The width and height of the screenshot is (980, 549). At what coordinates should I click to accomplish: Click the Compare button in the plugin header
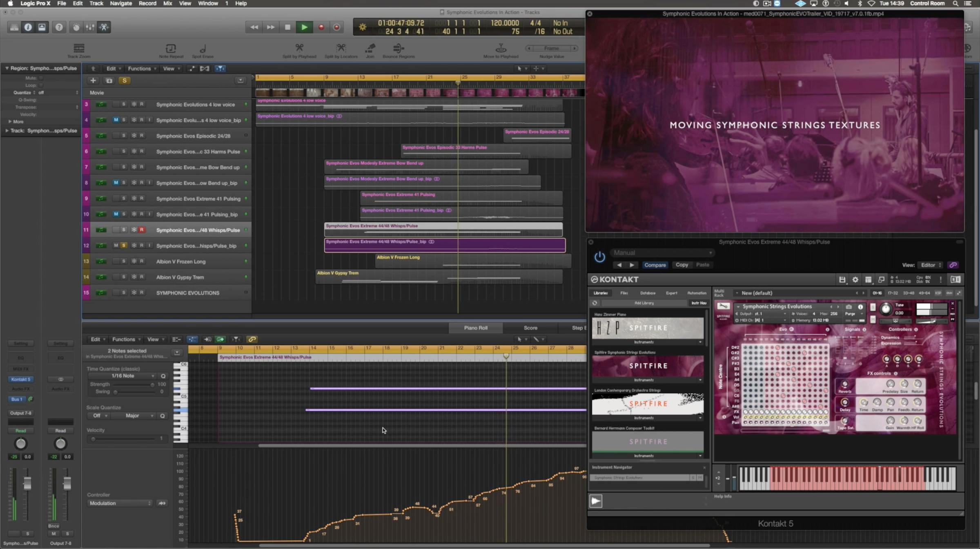655,265
